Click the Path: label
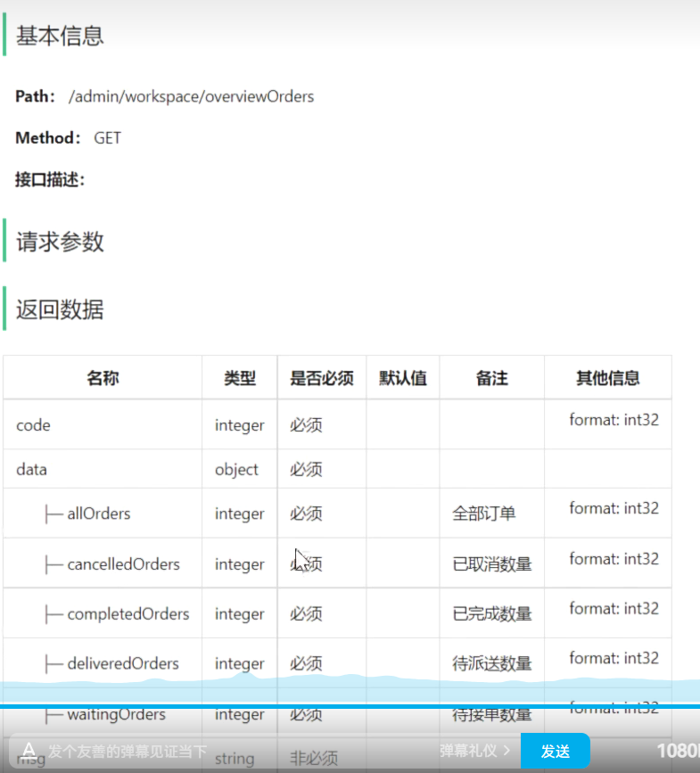 tap(35, 96)
